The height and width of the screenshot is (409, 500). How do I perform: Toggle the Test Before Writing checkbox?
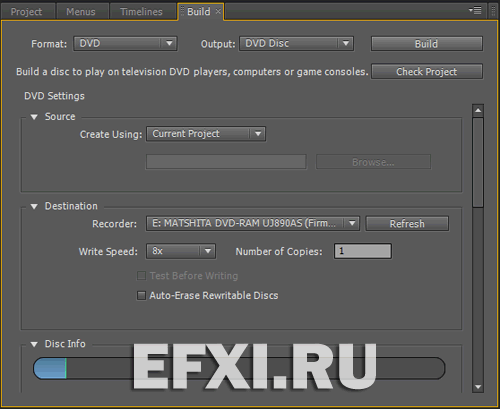pyautogui.click(x=141, y=276)
